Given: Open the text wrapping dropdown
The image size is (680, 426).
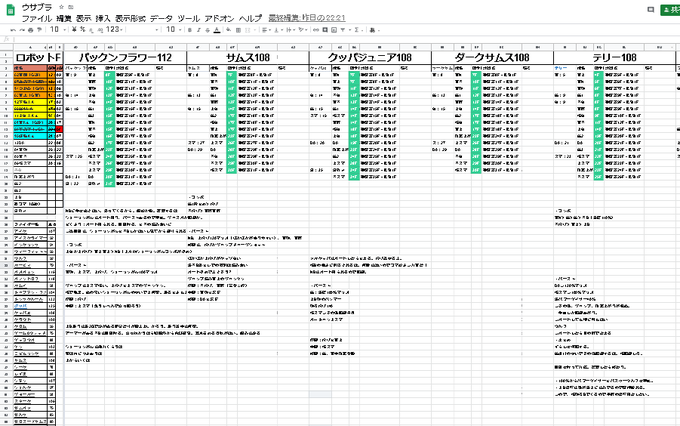Looking at the screenshot, I should (x=290, y=30).
